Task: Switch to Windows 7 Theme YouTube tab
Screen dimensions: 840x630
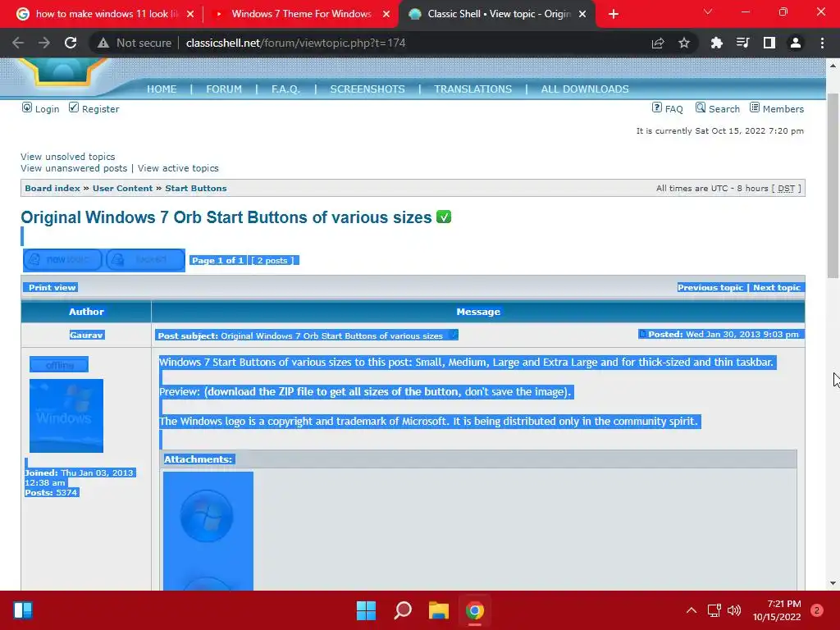Action: 301,14
